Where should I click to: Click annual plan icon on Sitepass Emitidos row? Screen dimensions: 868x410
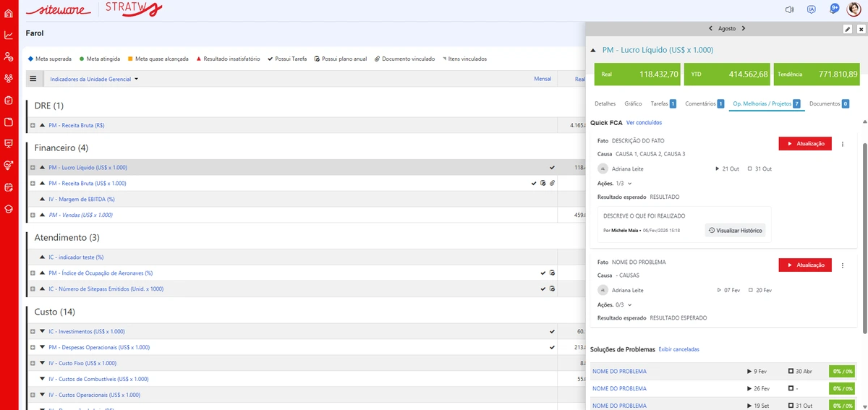coord(552,289)
